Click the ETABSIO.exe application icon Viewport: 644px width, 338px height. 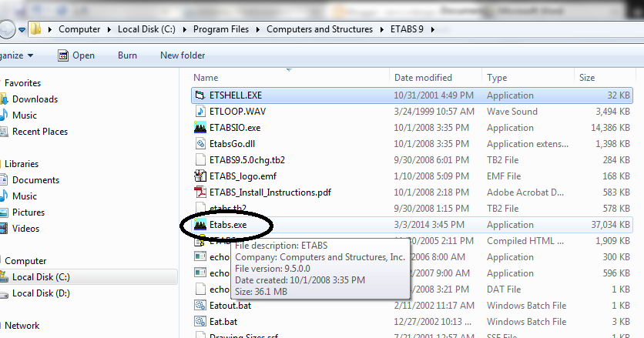pyautogui.click(x=200, y=128)
